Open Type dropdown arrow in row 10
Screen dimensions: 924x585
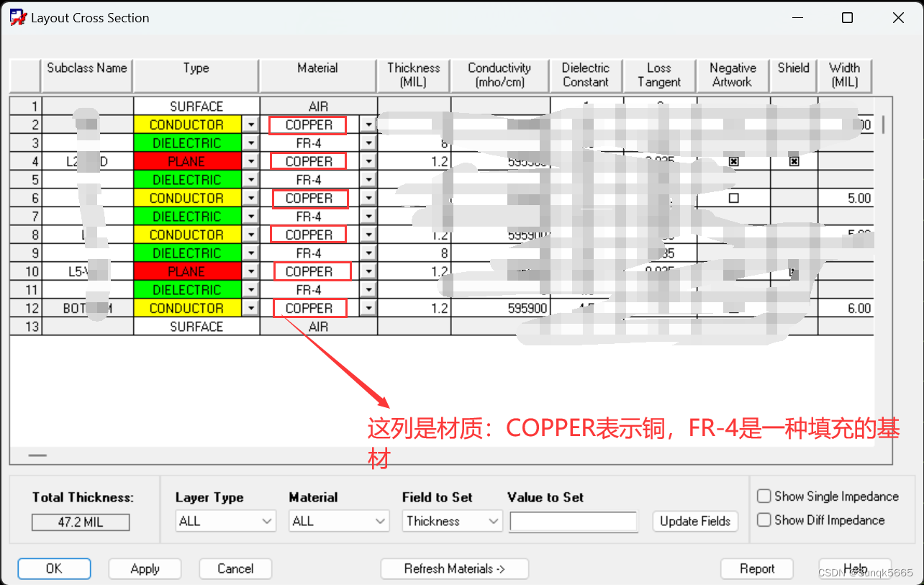click(250, 271)
